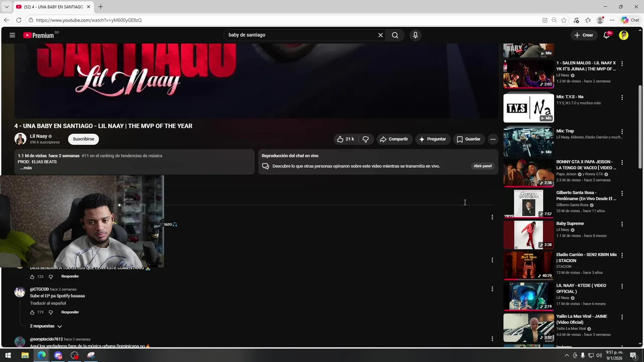
Task: Add page to favorites with the star icon
Action: (x=563, y=20)
